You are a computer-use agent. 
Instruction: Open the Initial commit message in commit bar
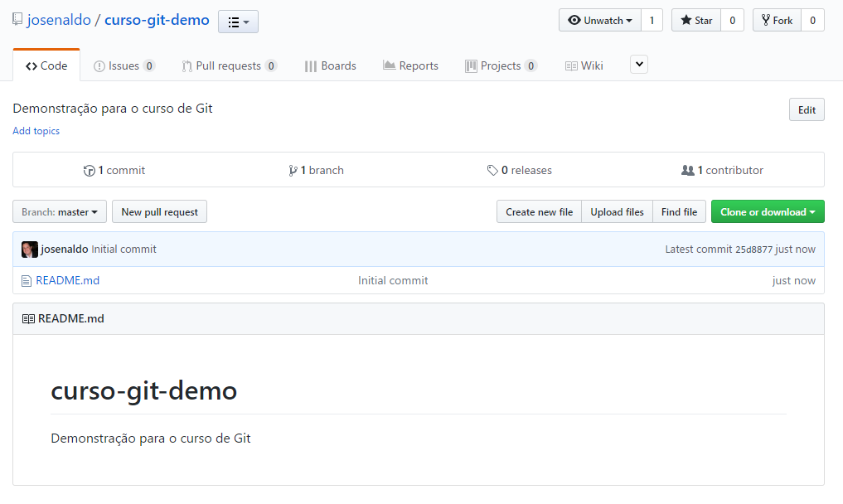pyautogui.click(x=124, y=249)
